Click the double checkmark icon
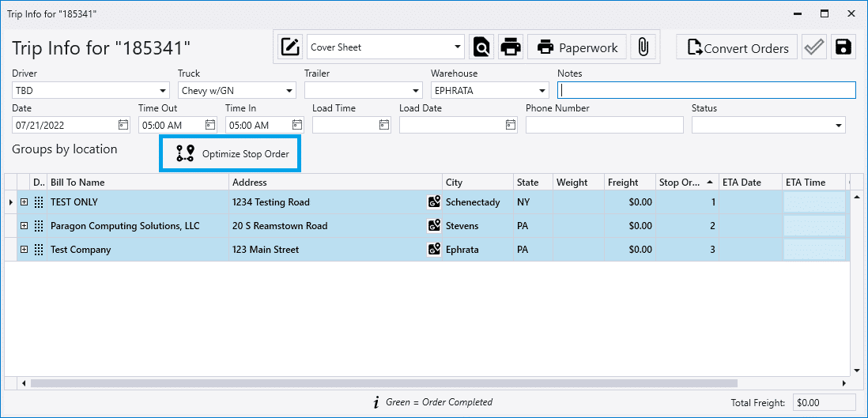The width and height of the screenshot is (868, 418). coord(813,47)
